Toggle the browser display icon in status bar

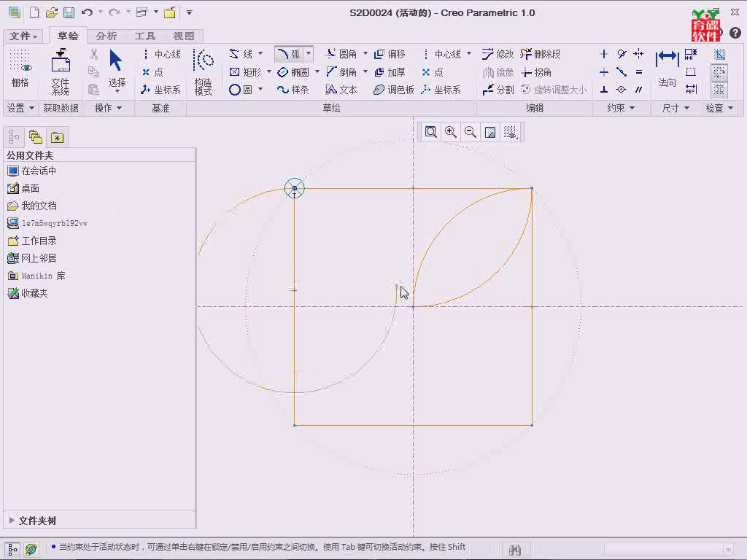(31, 549)
